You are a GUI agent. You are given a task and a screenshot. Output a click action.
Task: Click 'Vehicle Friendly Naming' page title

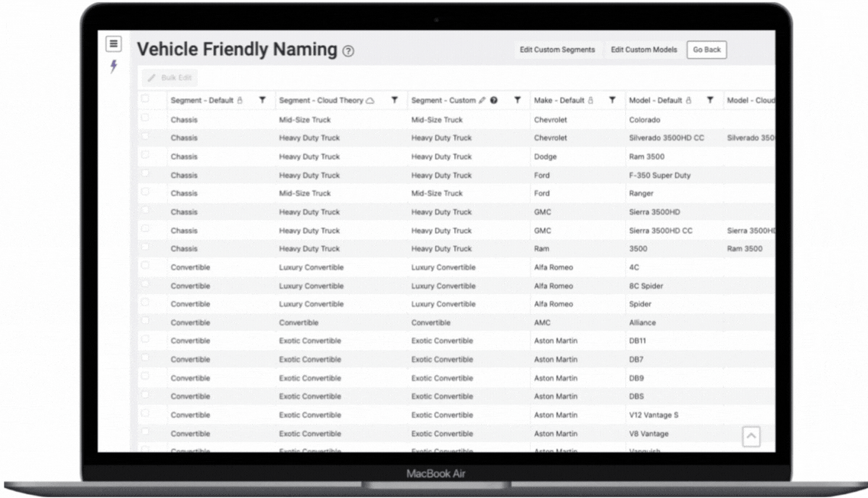[x=237, y=50]
